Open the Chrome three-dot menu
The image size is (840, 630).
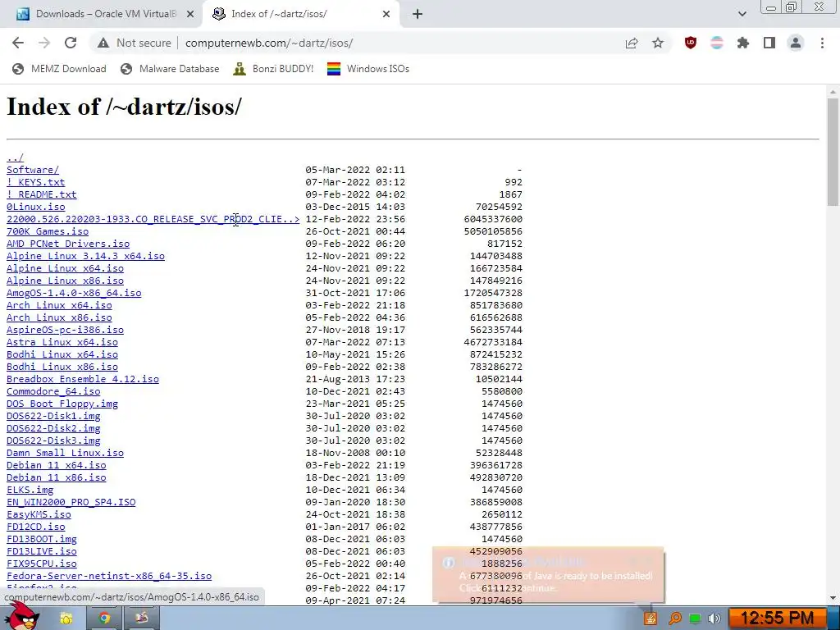click(822, 43)
